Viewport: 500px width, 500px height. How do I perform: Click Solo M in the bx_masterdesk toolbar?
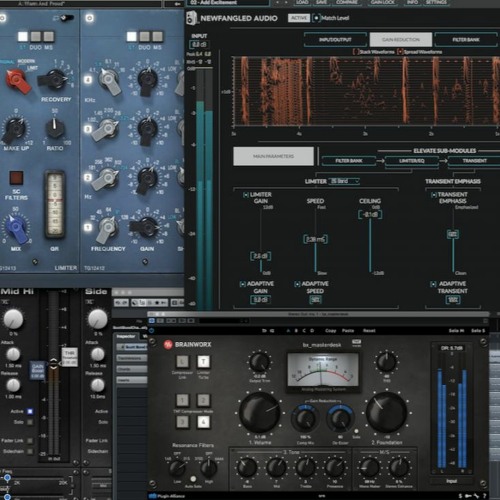[x=456, y=330]
